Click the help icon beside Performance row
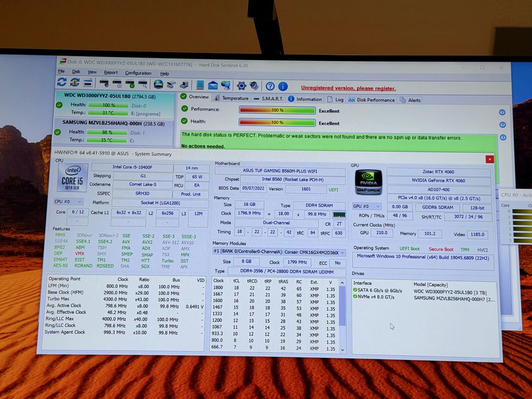532x399 pixels. coord(502,112)
